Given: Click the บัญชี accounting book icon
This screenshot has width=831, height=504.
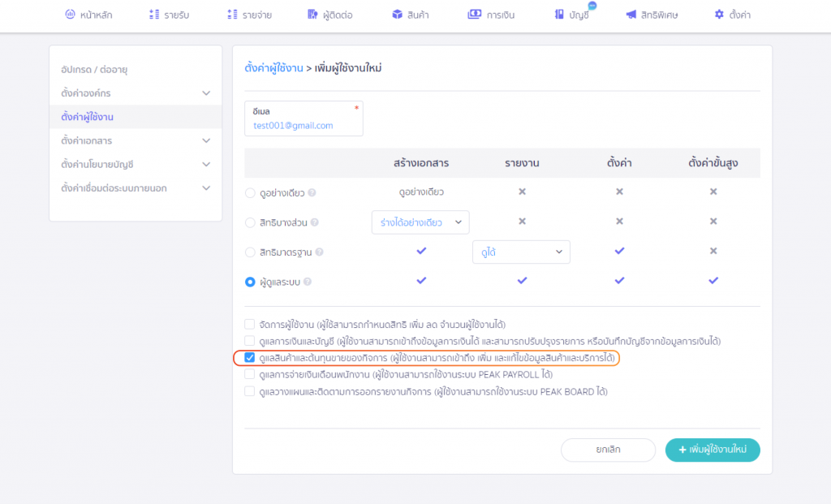Looking at the screenshot, I should [x=559, y=15].
